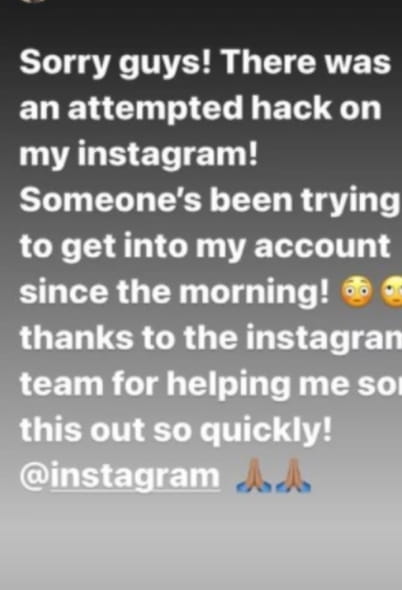Tap the "my instagram!" line
The width and height of the screenshot is (402, 590).
[138, 155]
